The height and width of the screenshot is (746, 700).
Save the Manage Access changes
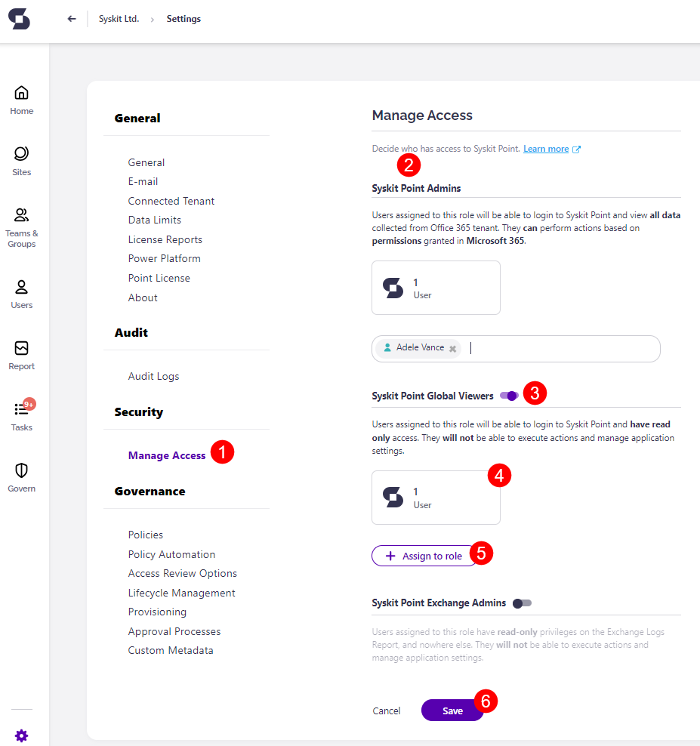pyautogui.click(x=452, y=710)
